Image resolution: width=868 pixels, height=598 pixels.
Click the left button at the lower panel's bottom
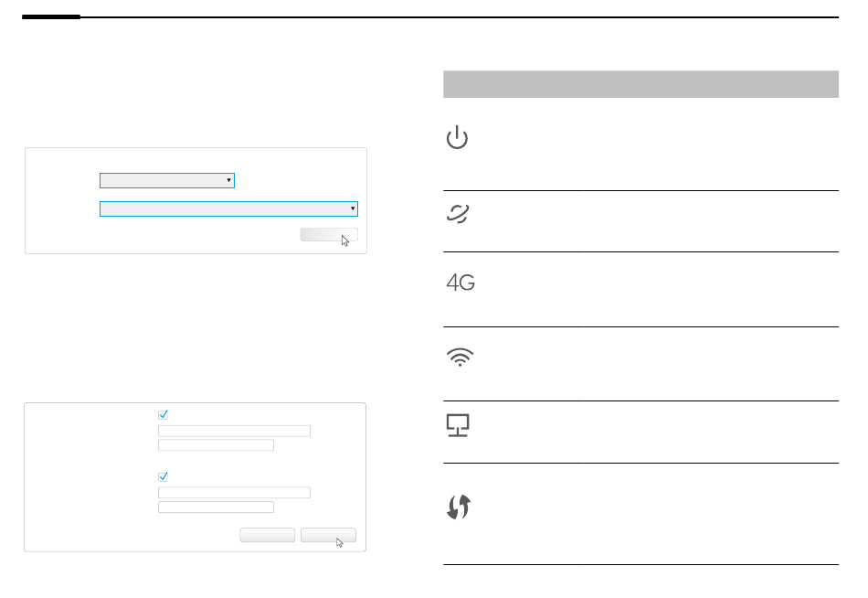point(268,535)
